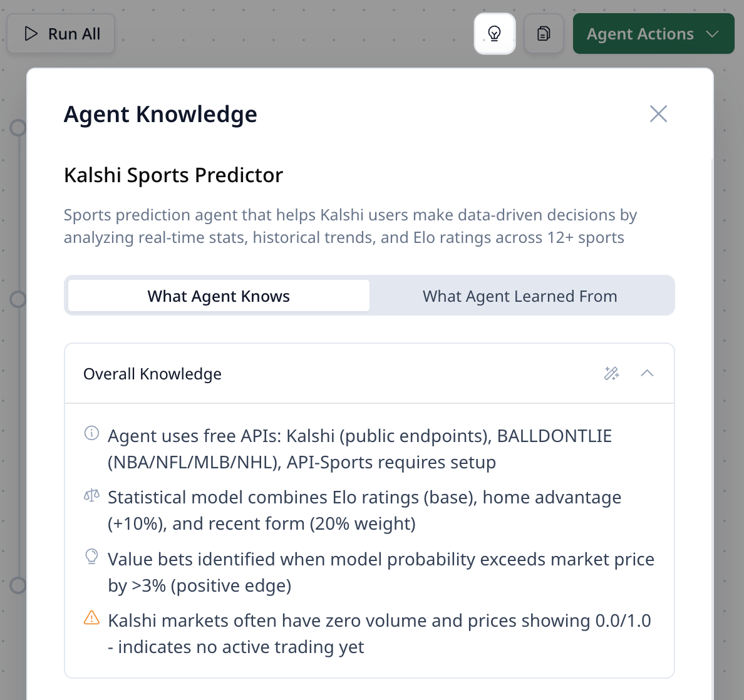Click the Kalshi markets zero volume note
Screen dimensions: 744x700
(x=380, y=634)
